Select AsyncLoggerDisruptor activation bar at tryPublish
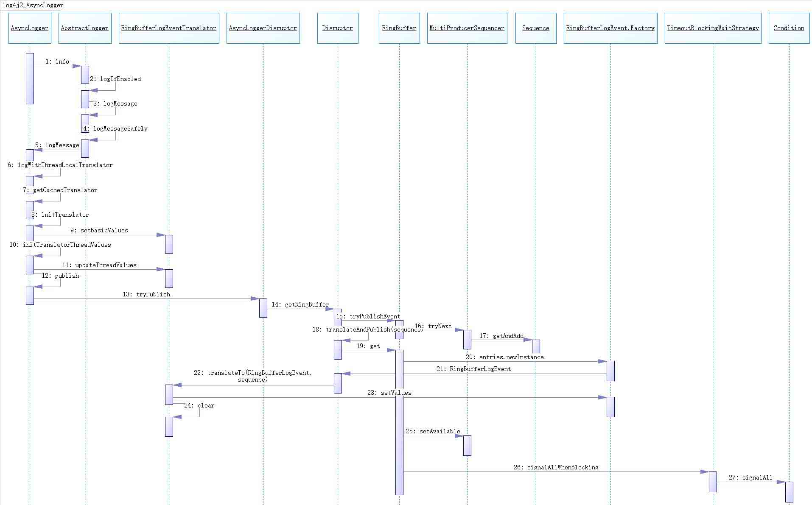This screenshot has height=505, width=812. [263, 308]
